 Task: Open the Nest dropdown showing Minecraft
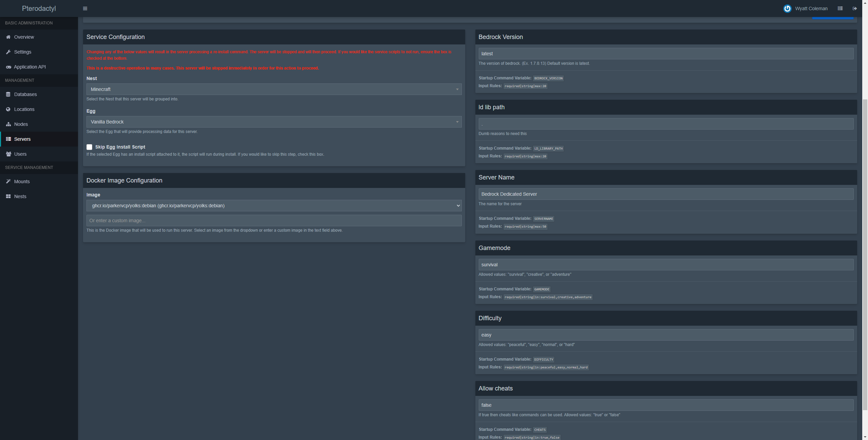click(x=274, y=89)
